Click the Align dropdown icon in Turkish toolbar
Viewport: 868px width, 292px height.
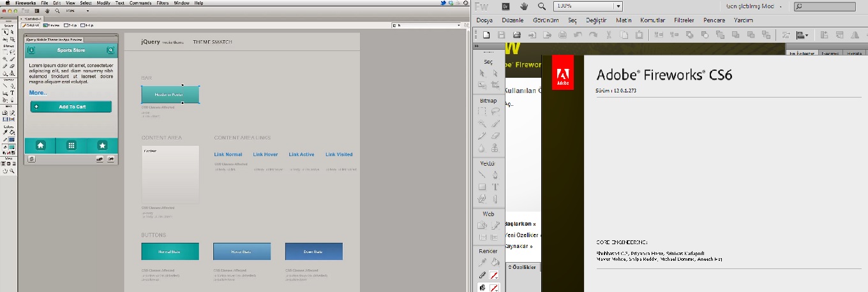tap(803, 34)
